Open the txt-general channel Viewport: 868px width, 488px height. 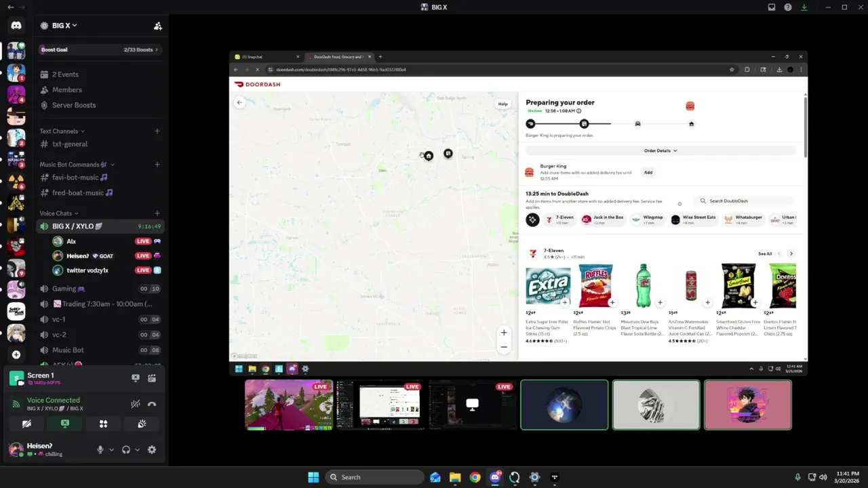[x=99, y=144]
